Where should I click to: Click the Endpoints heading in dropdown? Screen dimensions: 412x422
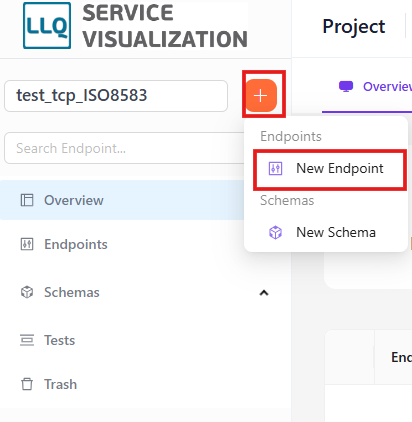[291, 136]
